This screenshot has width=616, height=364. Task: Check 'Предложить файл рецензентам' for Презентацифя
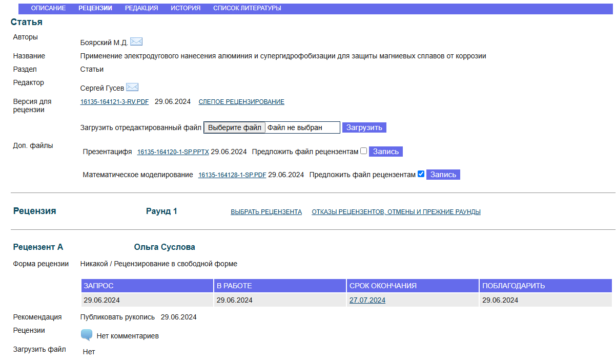pos(363,151)
